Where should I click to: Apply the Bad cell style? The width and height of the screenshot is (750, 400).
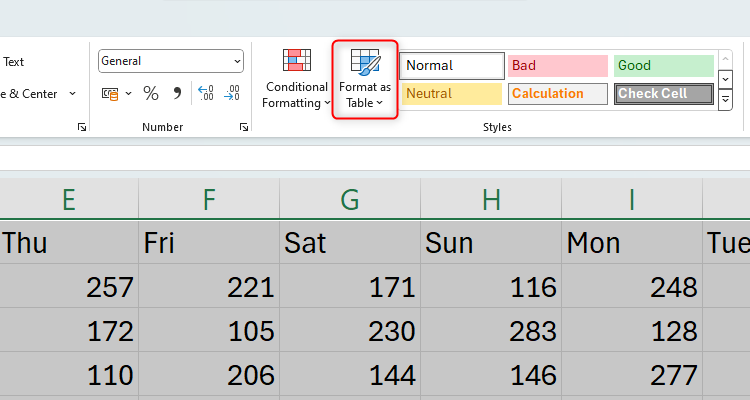[558, 66]
